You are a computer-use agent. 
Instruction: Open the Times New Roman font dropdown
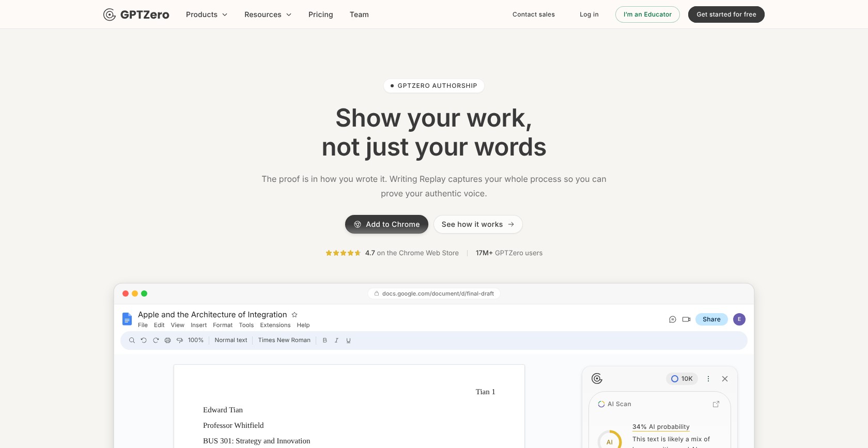point(284,341)
